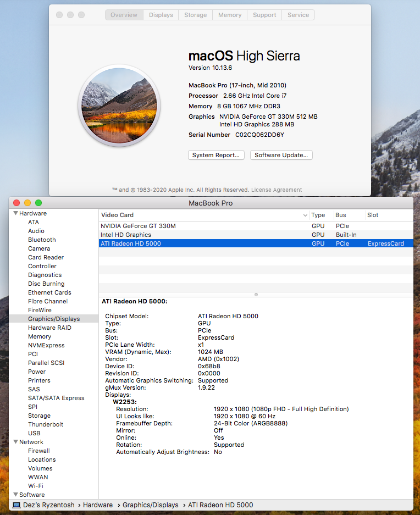Image resolution: width=420 pixels, height=515 pixels.
Task: Click Hardware in the bottom path bar
Action: point(98,505)
